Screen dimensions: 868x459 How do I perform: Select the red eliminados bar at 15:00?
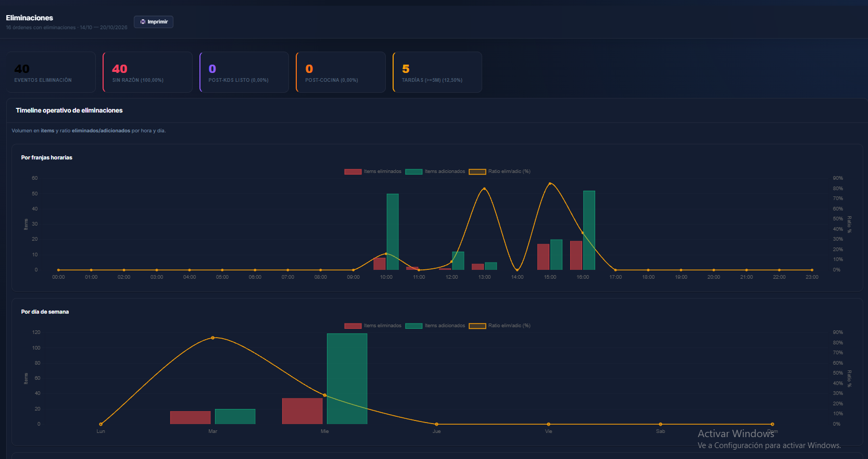pos(544,257)
